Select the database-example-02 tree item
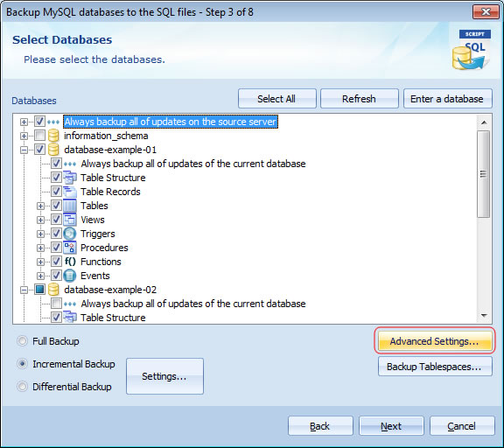 coord(110,290)
